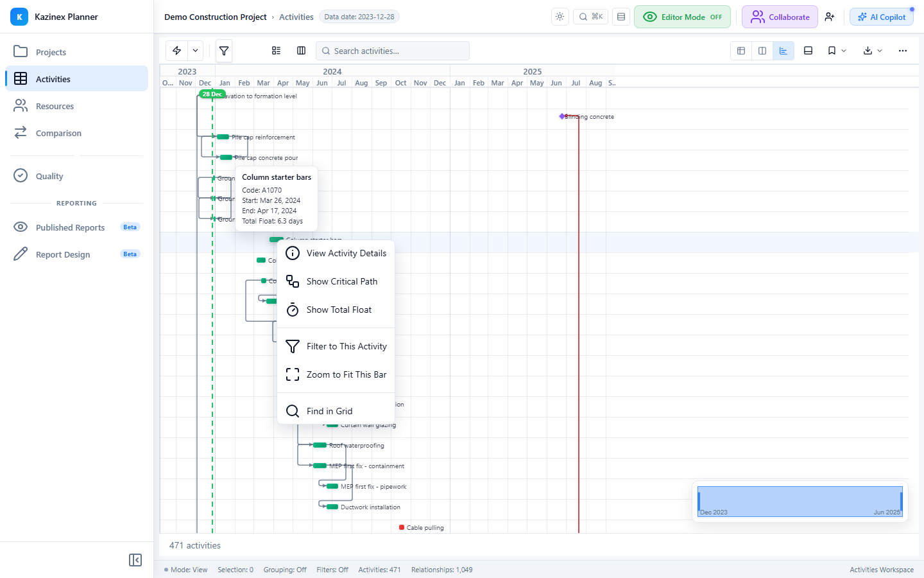Open the Activities section
Image resolution: width=924 pixels, height=578 pixels.
point(76,79)
